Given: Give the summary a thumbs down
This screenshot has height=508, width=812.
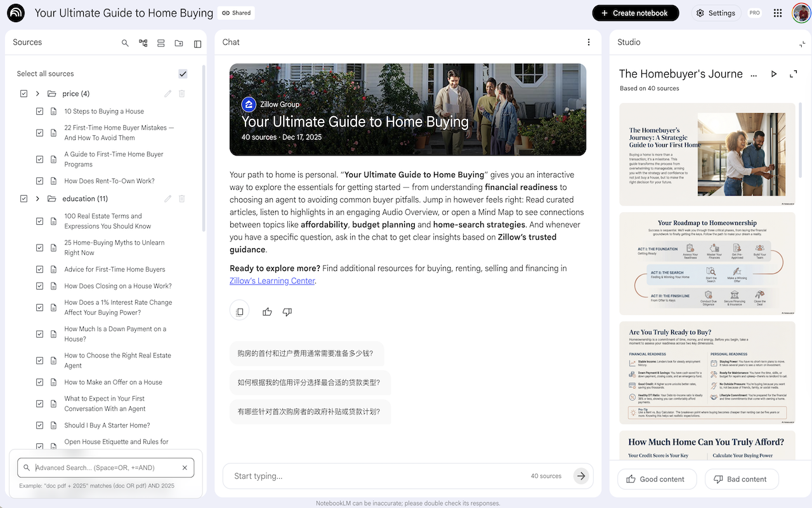Looking at the screenshot, I should pos(287,312).
